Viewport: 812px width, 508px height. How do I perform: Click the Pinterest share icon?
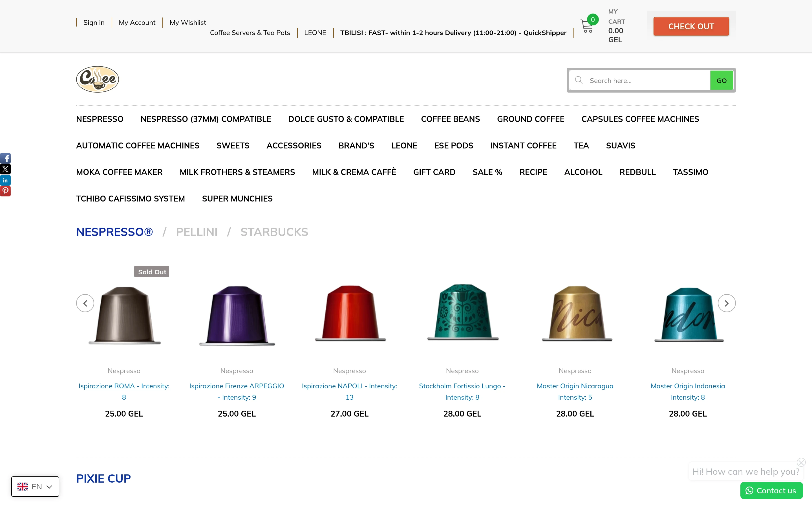pos(5,191)
